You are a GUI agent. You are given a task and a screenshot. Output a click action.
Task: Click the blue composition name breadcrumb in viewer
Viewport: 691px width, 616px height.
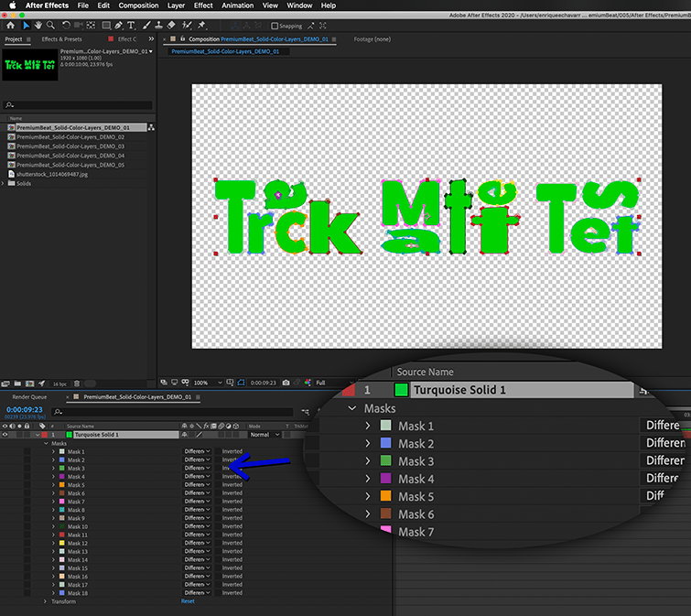pyautogui.click(x=225, y=51)
